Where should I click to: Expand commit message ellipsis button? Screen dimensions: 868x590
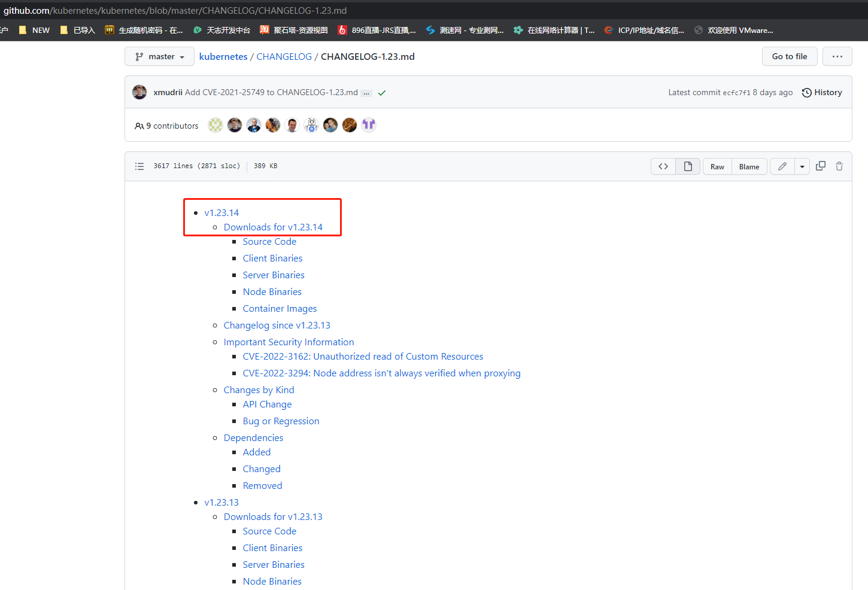click(x=366, y=93)
